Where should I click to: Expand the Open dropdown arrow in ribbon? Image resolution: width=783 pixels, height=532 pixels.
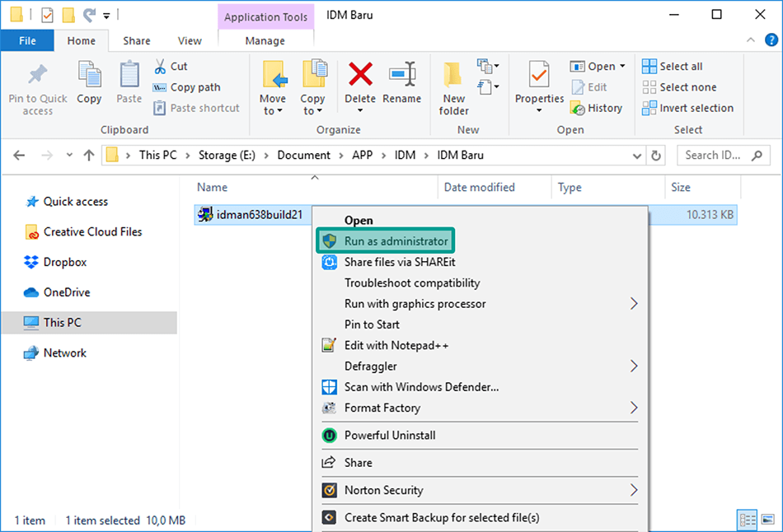623,67
